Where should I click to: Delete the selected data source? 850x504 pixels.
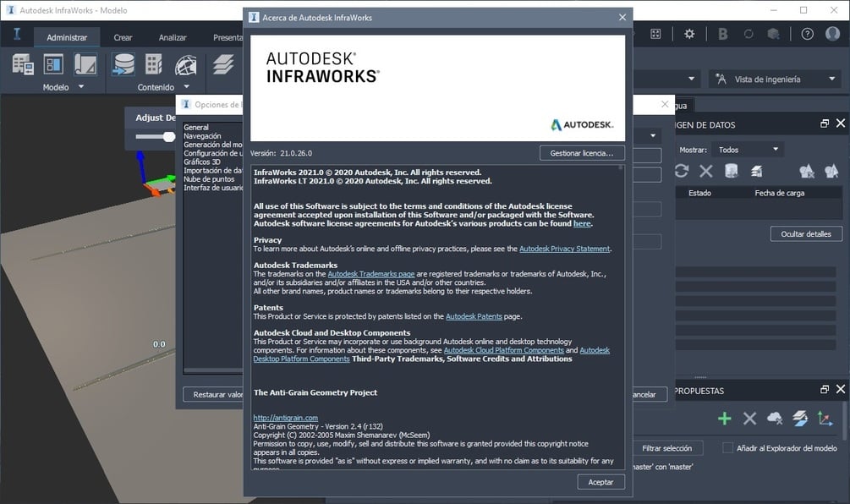[706, 172]
